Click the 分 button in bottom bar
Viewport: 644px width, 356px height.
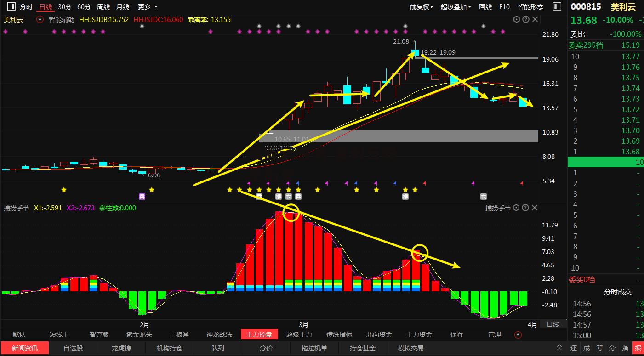click(612, 348)
